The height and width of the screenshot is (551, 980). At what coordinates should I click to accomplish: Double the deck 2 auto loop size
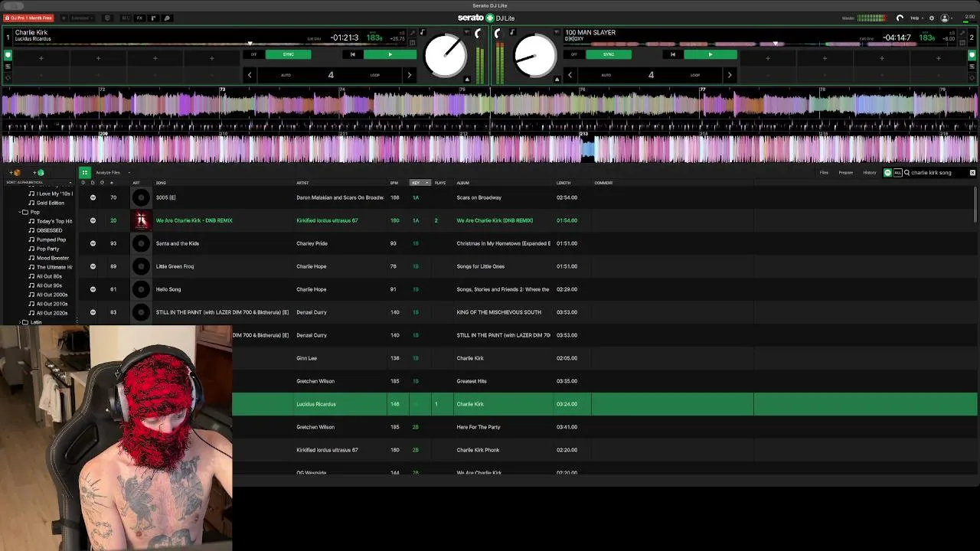click(x=730, y=75)
